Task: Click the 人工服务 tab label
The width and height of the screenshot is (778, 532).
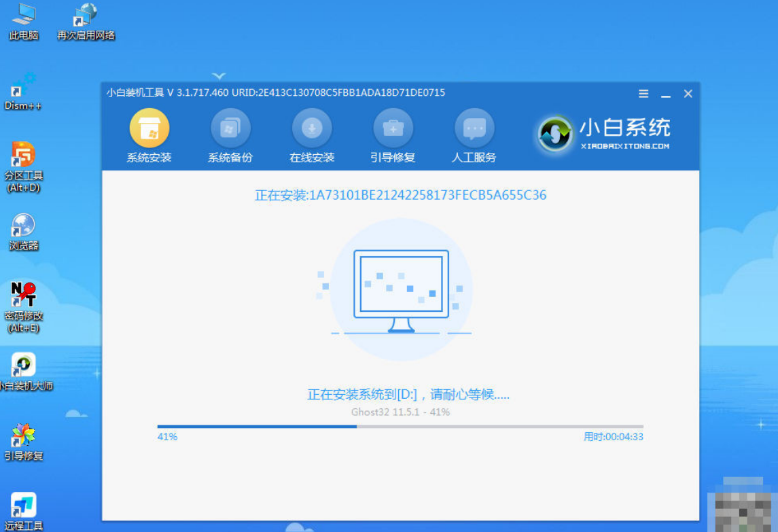Action: 474,158
